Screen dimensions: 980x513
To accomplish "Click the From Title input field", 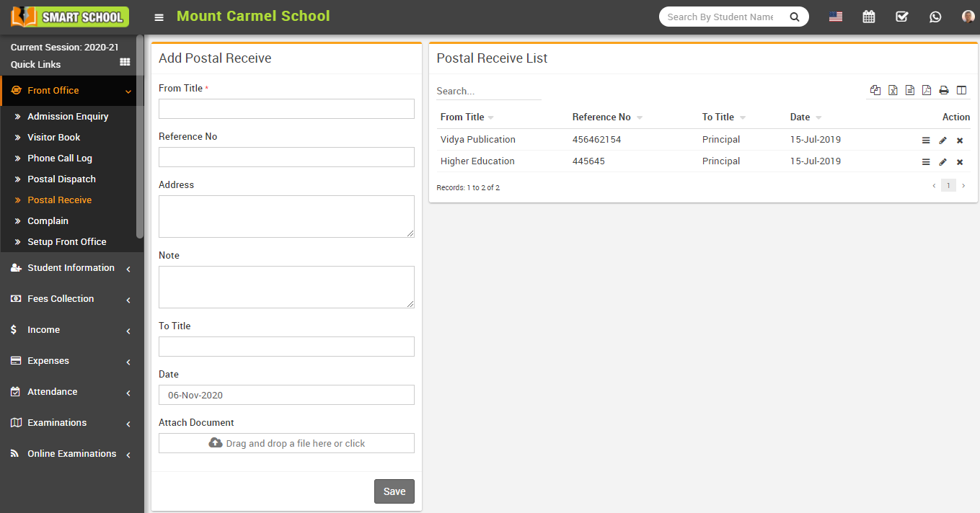I will click(286, 108).
